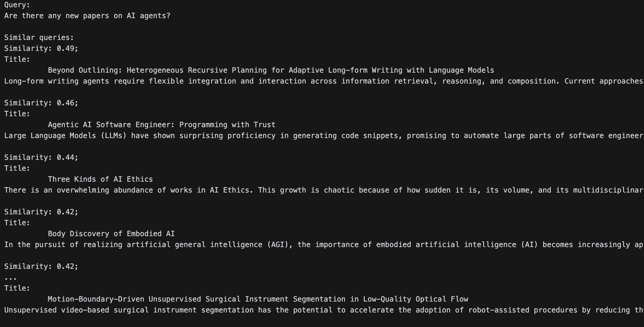Image resolution: width=644 pixels, height=327 pixels.
Task: Click the "Body Discovery of Embodied AI" title
Action: pyautogui.click(x=111, y=234)
